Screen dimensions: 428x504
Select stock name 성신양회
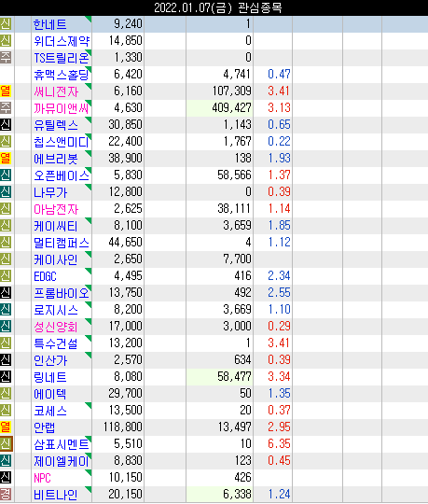(56, 327)
